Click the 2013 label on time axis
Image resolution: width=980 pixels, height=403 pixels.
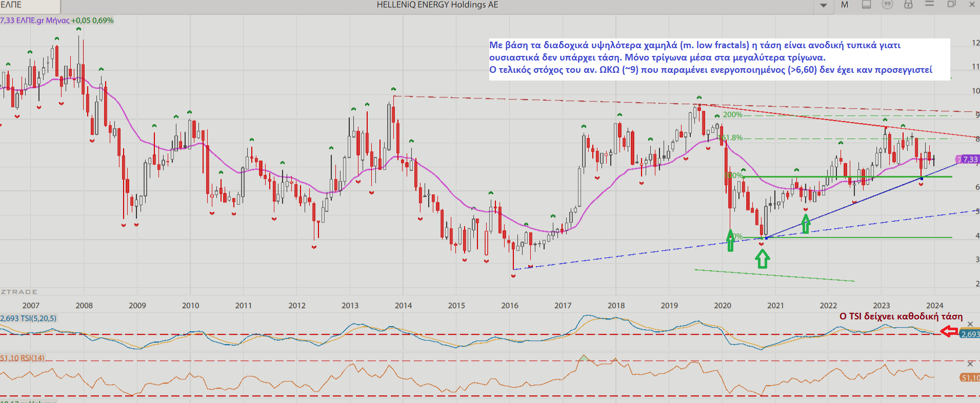350,306
